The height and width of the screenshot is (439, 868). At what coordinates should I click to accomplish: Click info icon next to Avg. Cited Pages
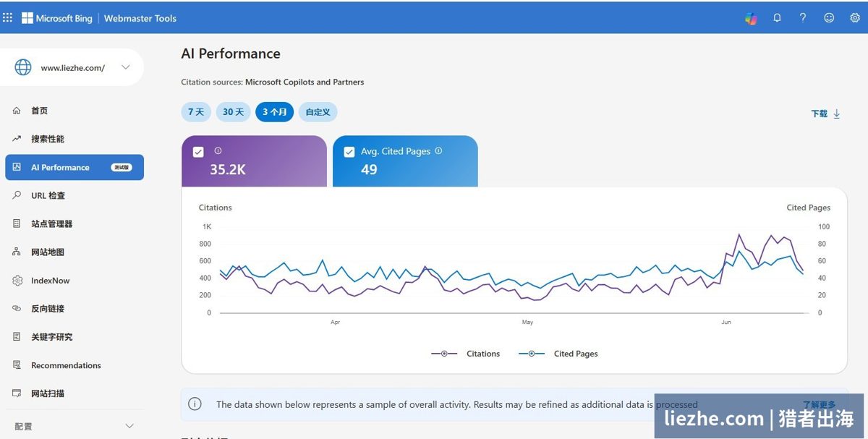click(x=438, y=151)
